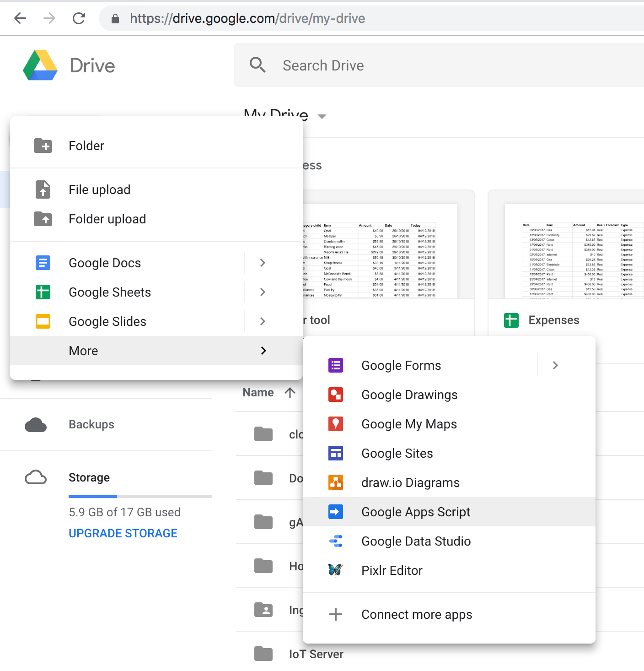Click the Google My Maps pin icon
This screenshot has height=671, width=644.
(x=336, y=424)
